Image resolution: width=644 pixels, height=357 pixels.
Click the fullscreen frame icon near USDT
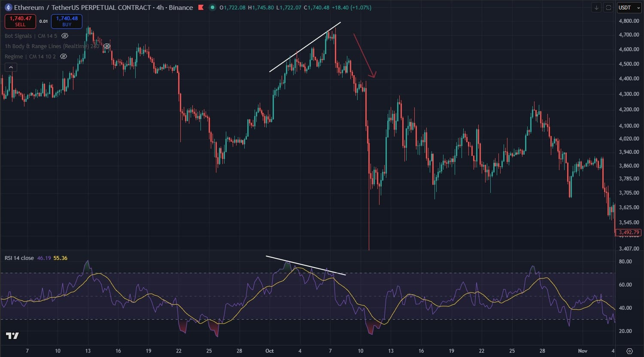pos(608,7)
